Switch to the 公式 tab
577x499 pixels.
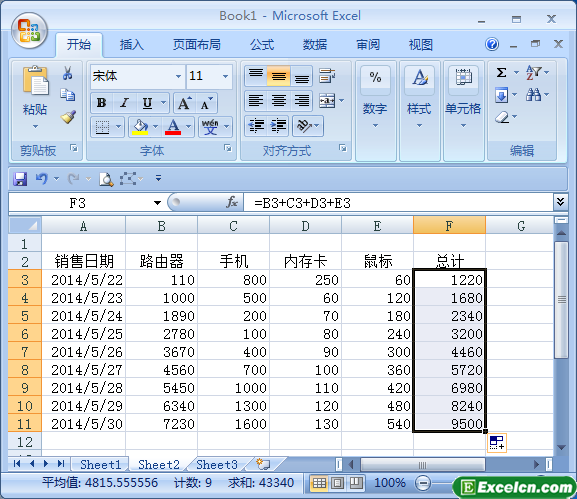coord(262,45)
